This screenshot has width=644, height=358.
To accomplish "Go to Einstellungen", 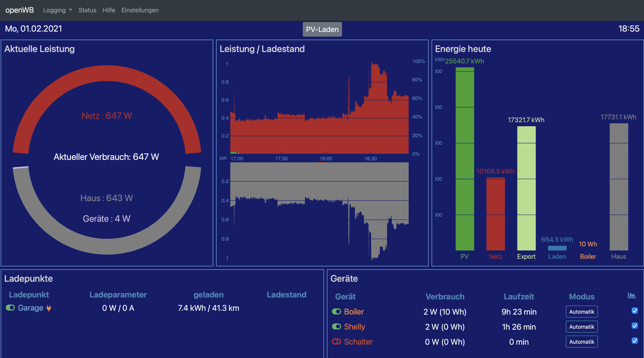I will (140, 10).
